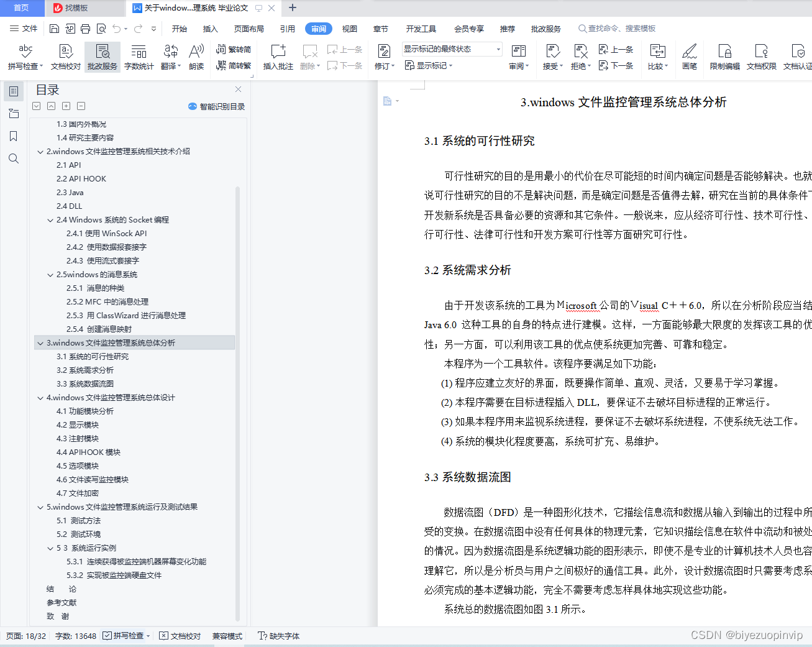Open the outline/TOC sidebar icon
The image size is (812, 647).
coord(14,91)
